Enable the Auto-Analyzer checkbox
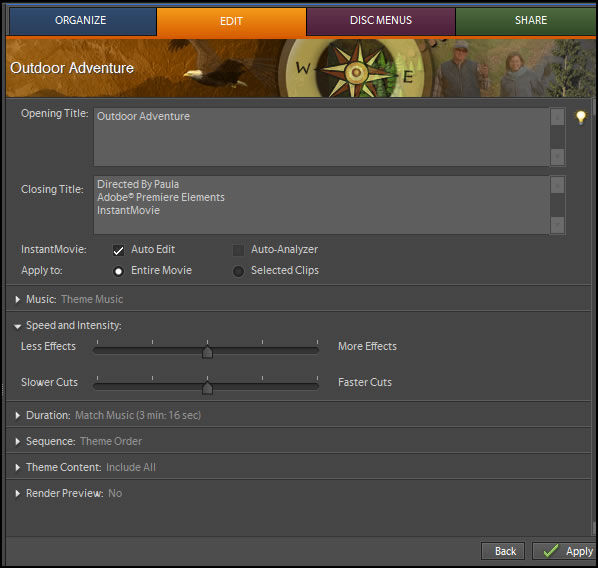 tap(238, 250)
